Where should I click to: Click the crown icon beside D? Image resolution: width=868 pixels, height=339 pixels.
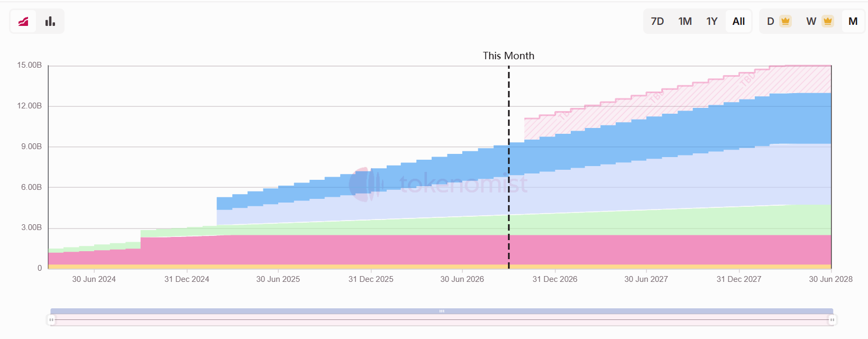785,21
